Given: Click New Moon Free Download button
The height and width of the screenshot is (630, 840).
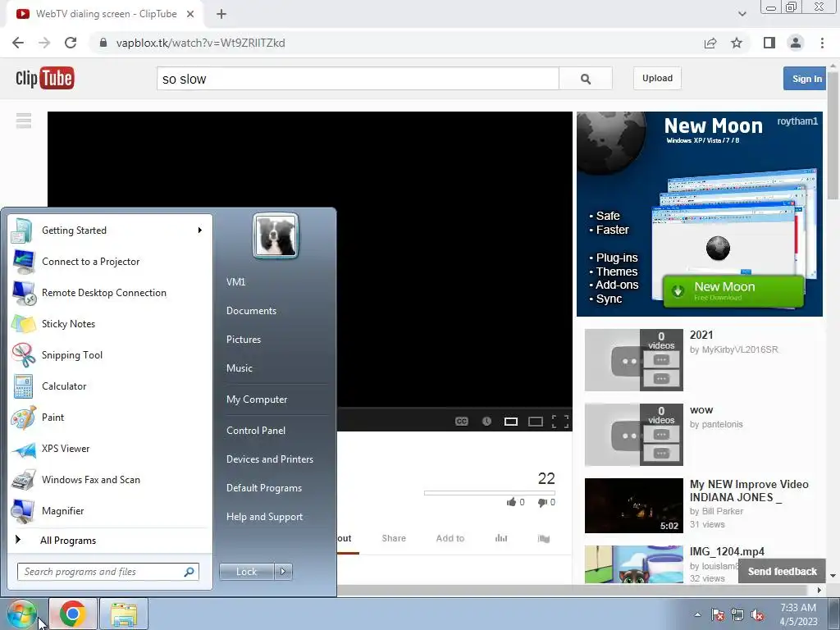Looking at the screenshot, I should [x=733, y=291].
